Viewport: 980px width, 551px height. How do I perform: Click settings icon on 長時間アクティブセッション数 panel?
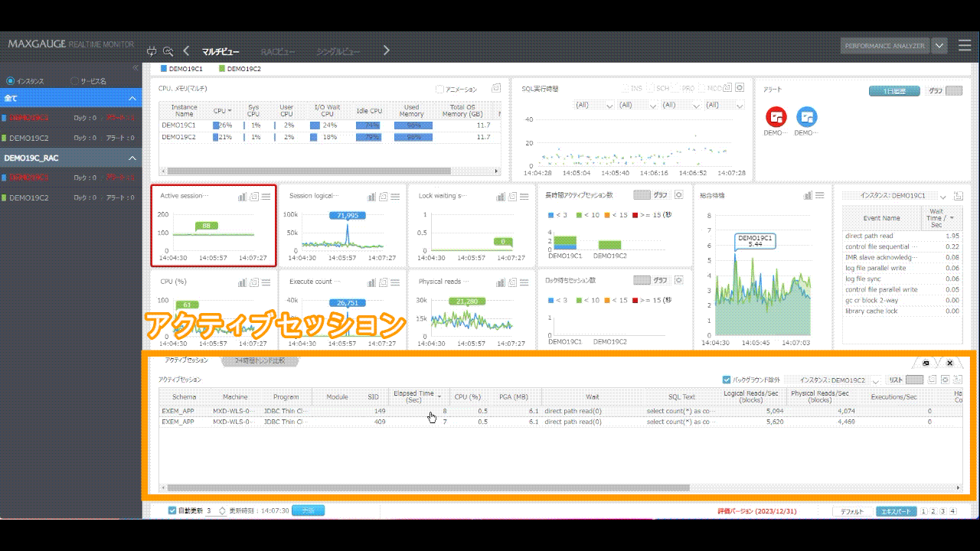tap(678, 195)
